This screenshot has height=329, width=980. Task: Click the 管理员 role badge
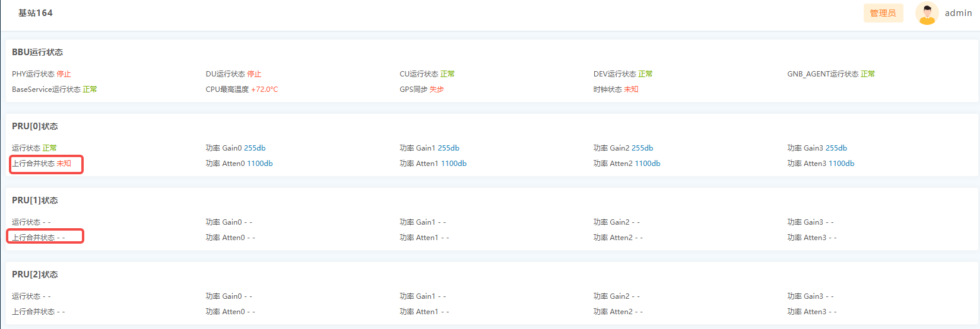(883, 13)
